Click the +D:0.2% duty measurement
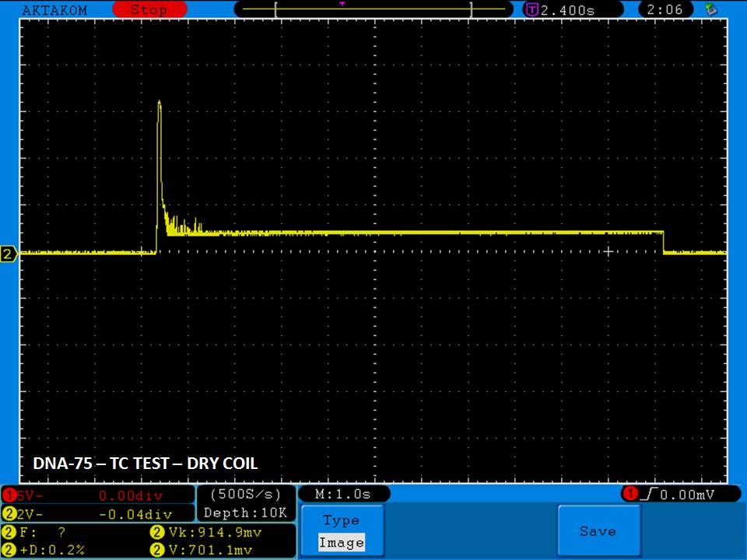The height and width of the screenshot is (560, 747). tap(44, 551)
